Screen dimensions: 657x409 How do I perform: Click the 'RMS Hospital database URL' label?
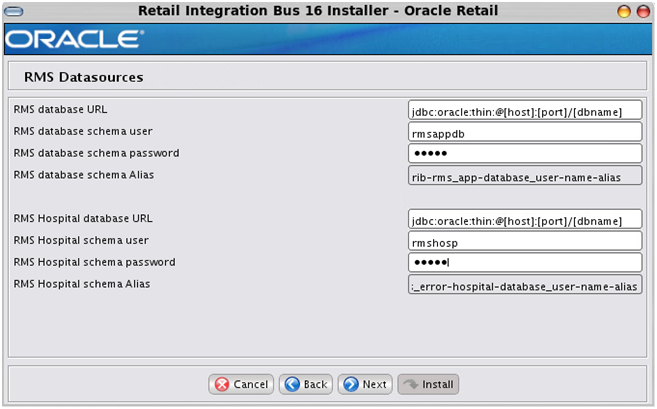coord(83,218)
